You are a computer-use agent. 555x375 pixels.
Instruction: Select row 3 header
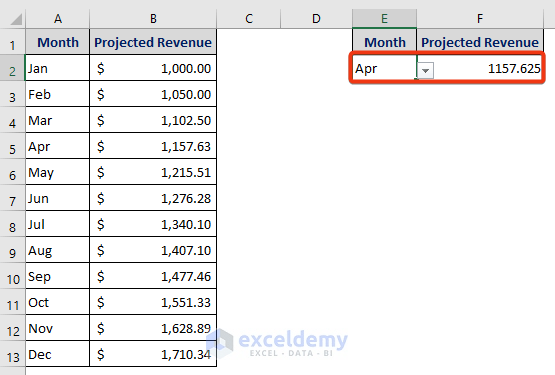click(x=12, y=94)
